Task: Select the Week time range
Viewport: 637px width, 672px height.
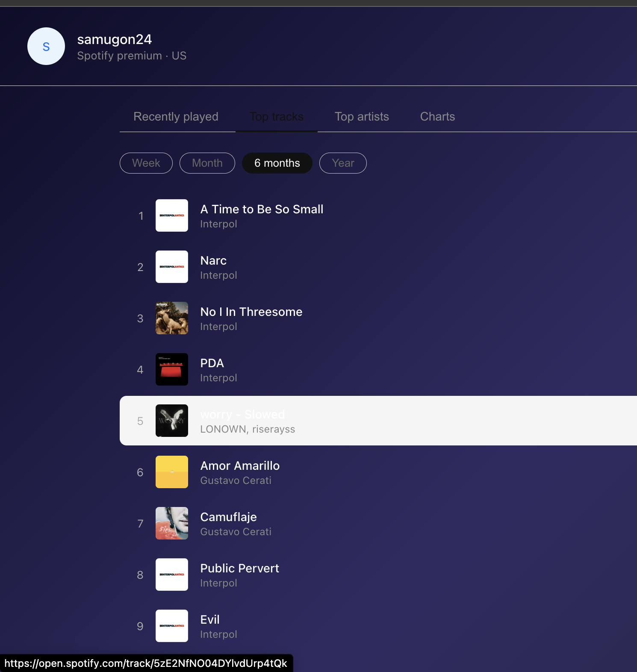Action: click(x=146, y=163)
